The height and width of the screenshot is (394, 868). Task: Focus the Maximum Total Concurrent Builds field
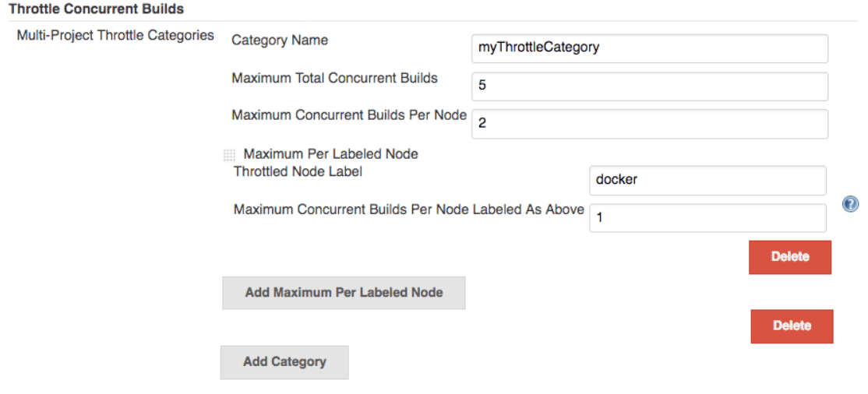tap(649, 86)
